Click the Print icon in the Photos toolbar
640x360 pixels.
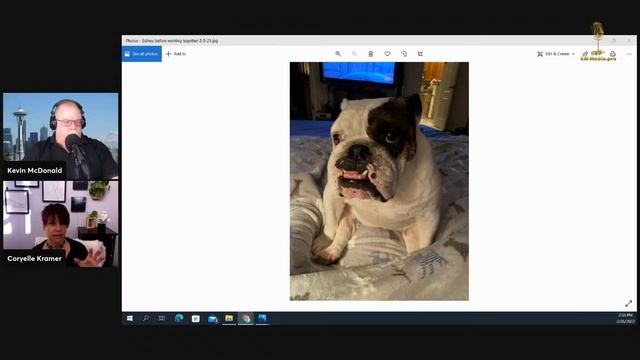point(613,54)
